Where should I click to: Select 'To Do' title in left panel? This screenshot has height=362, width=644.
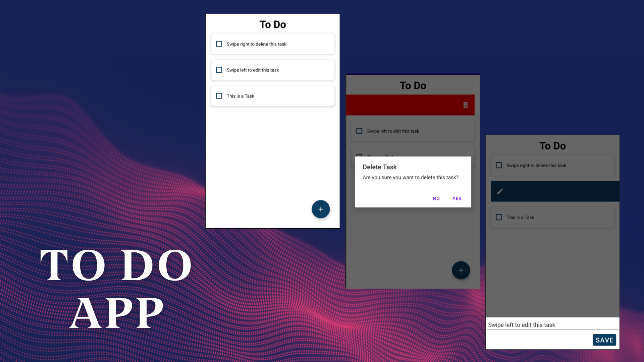[273, 24]
